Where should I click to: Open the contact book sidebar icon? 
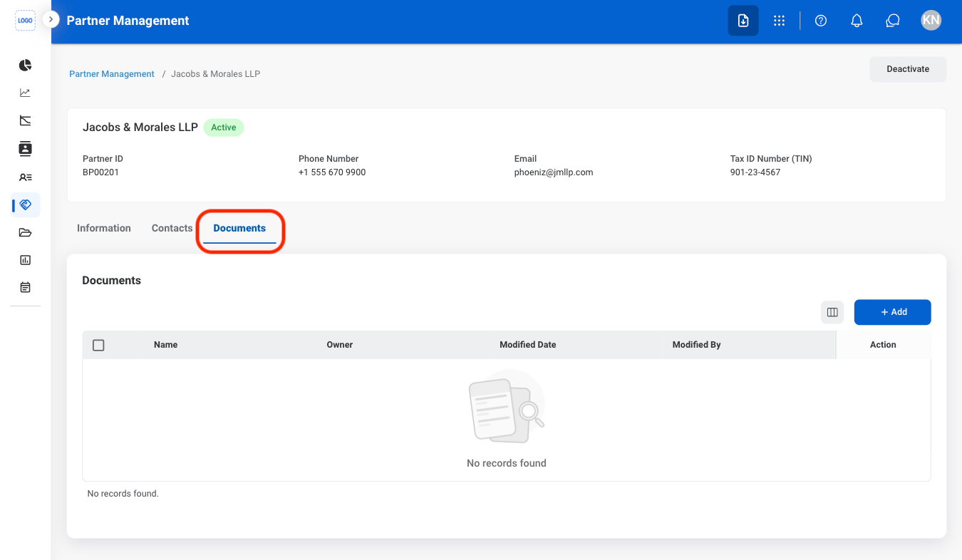[25, 149]
